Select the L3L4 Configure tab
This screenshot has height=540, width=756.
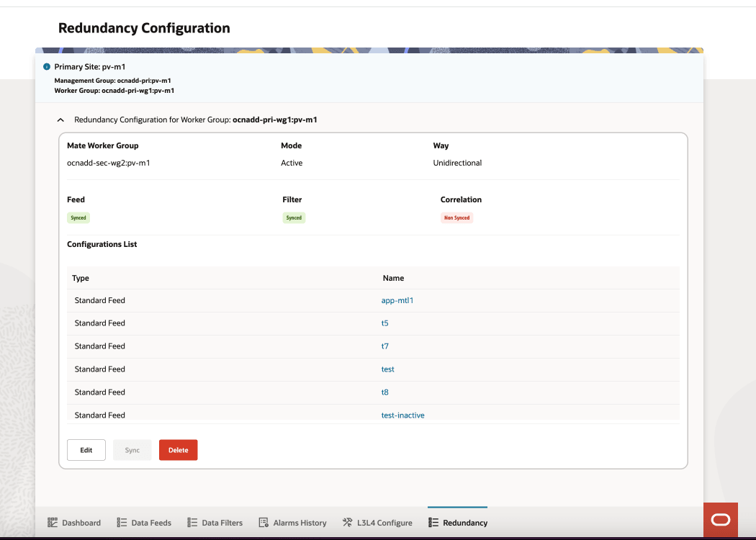[377, 523]
